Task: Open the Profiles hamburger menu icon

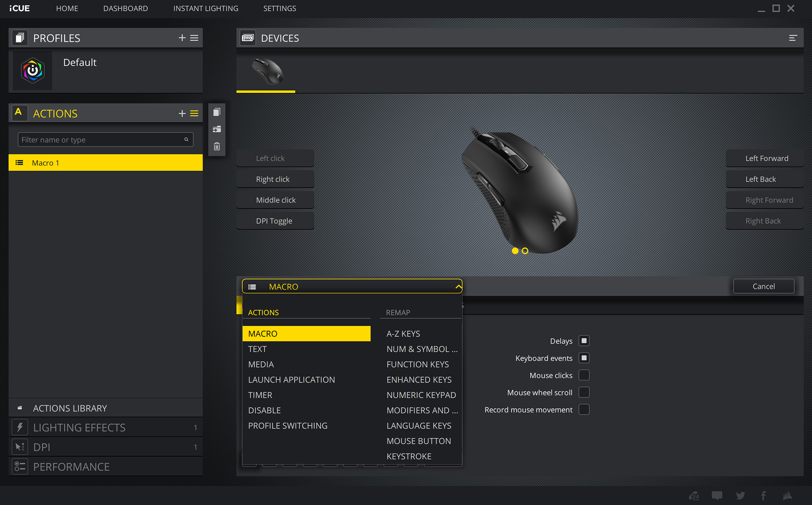Action: coord(194,38)
